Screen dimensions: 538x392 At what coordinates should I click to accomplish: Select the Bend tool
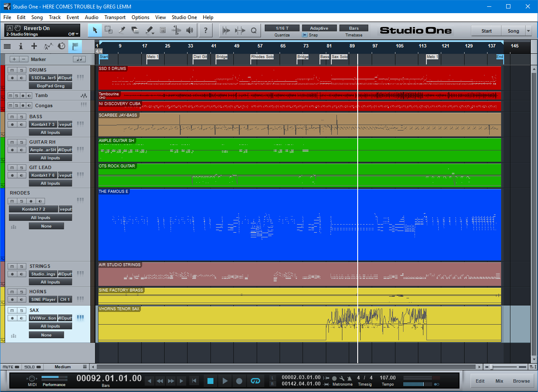176,30
